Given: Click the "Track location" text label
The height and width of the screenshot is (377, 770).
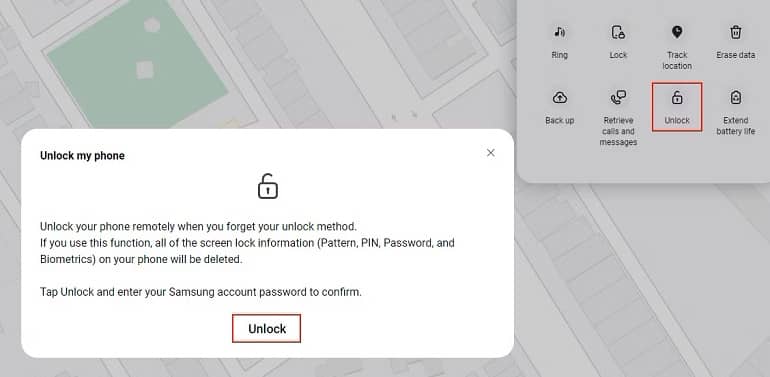Looking at the screenshot, I should pos(677,60).
